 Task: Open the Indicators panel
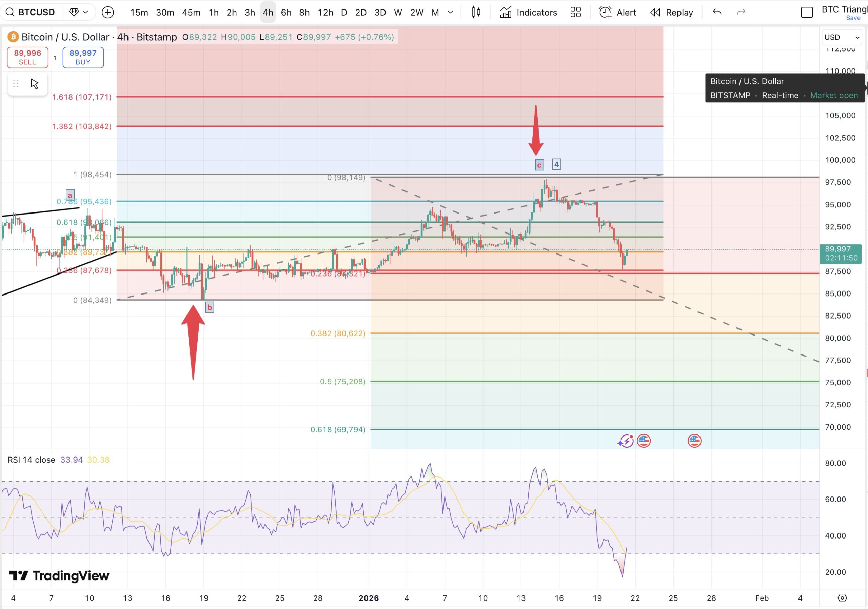[x=528, y=12]
